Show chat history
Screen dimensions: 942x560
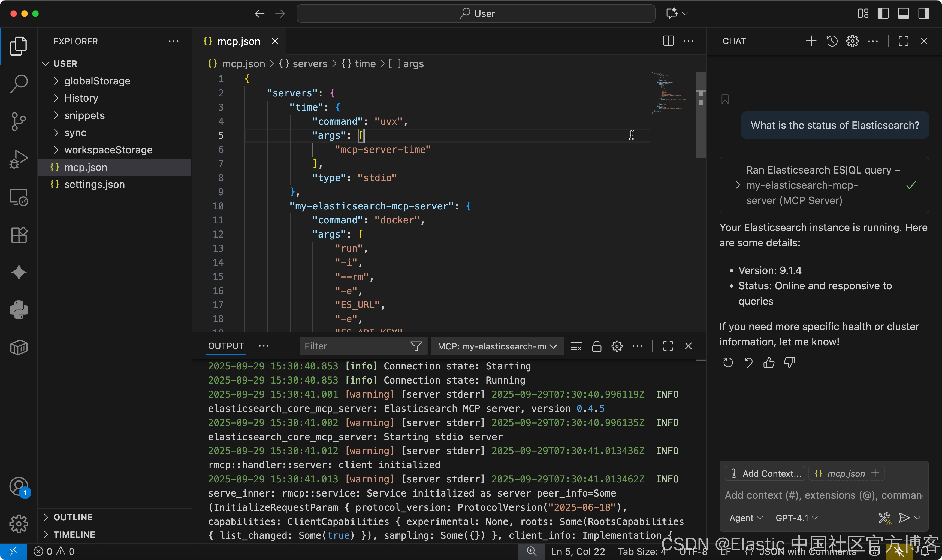(x=832, y=41)
